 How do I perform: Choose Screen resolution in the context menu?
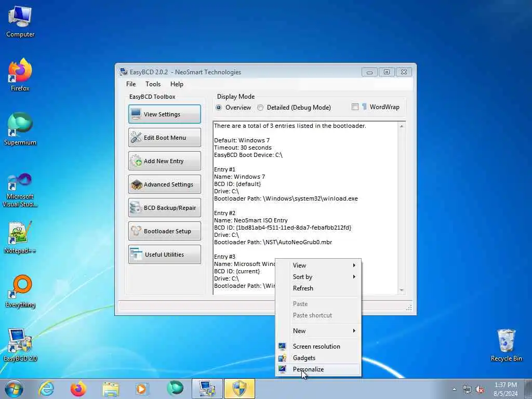318,347
